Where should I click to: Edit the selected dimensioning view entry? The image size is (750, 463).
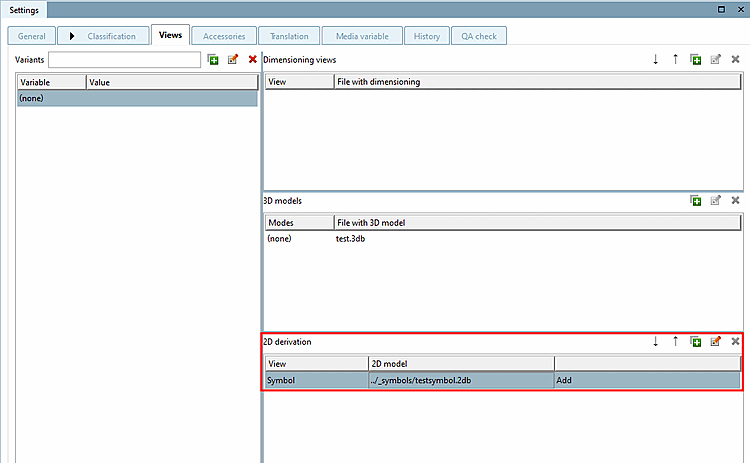pyautogui.click(x=716, y=59)
